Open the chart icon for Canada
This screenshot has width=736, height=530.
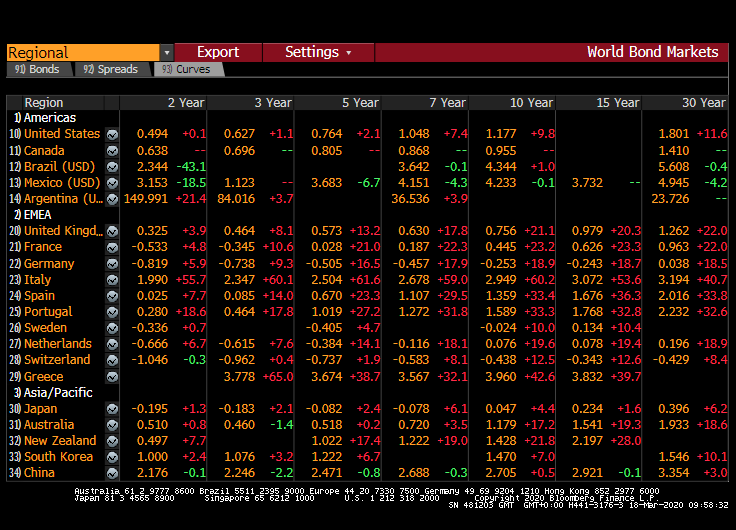[x=112, y=151]
